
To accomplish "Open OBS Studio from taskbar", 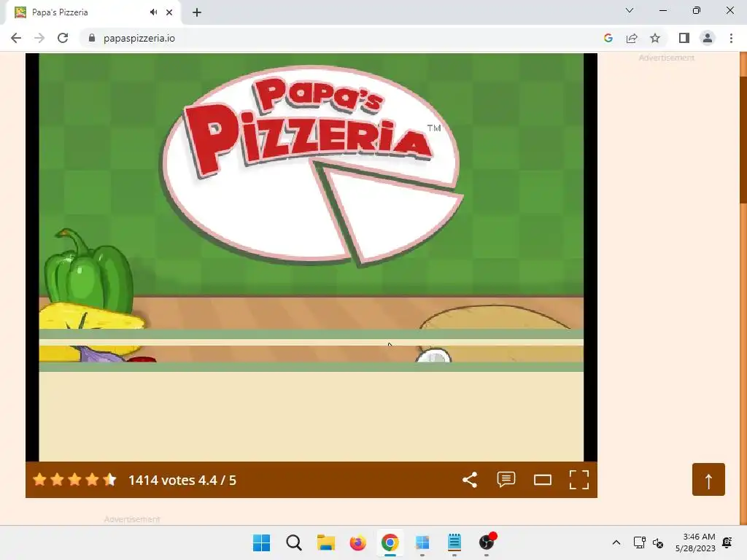I will click(487, 542).
